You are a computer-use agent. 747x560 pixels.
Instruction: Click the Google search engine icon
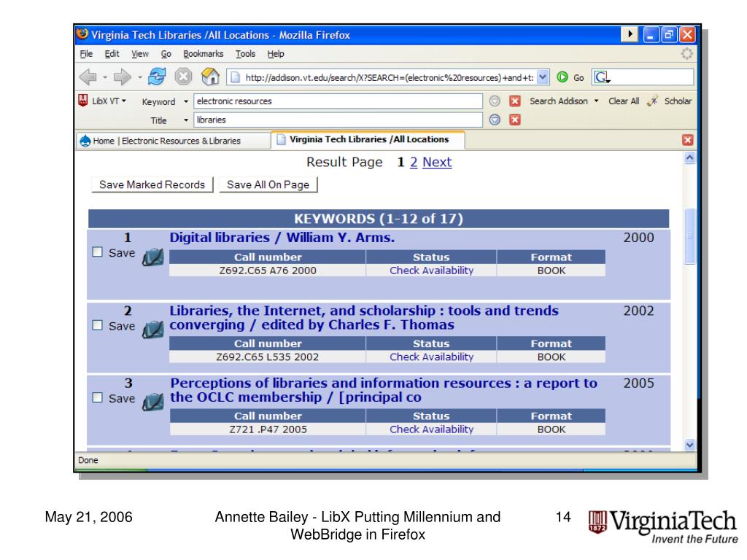[x=602, y=77]
